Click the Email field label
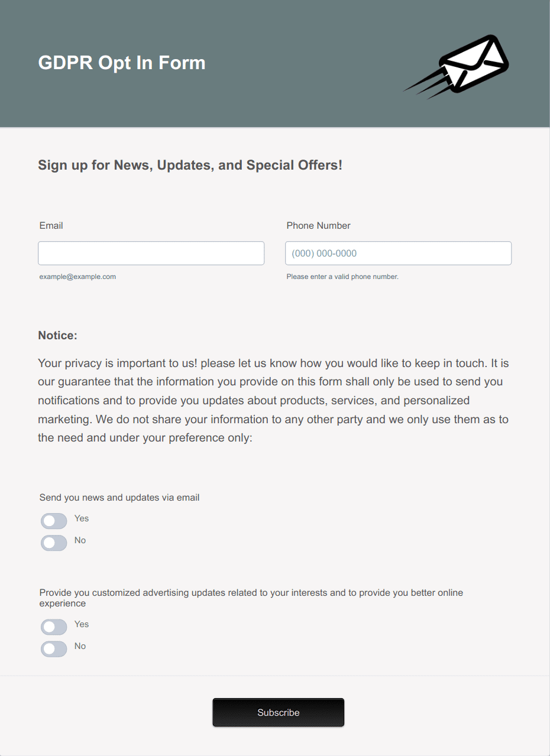This screenshot has height=756, width=550. point(51,226)
